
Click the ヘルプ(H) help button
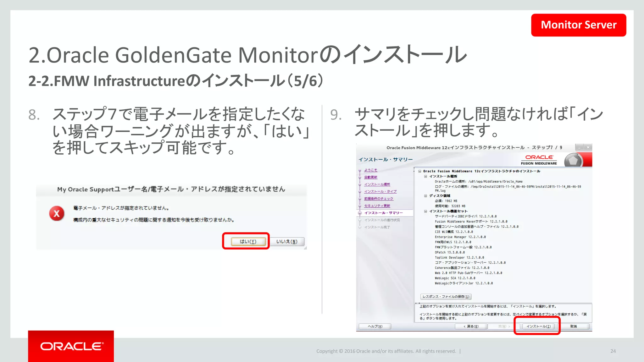[375, 326]
